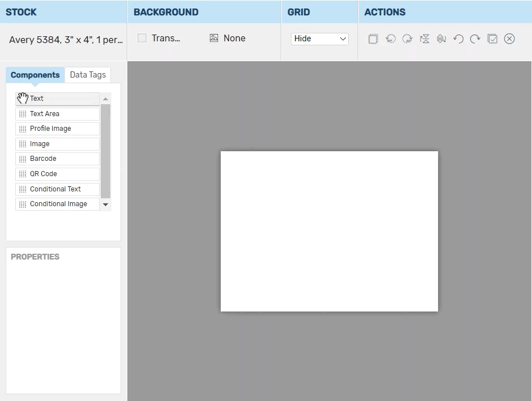This screenshot has width=532, height=401.
Task: Undo the last action
Action: tap(458, 39)
